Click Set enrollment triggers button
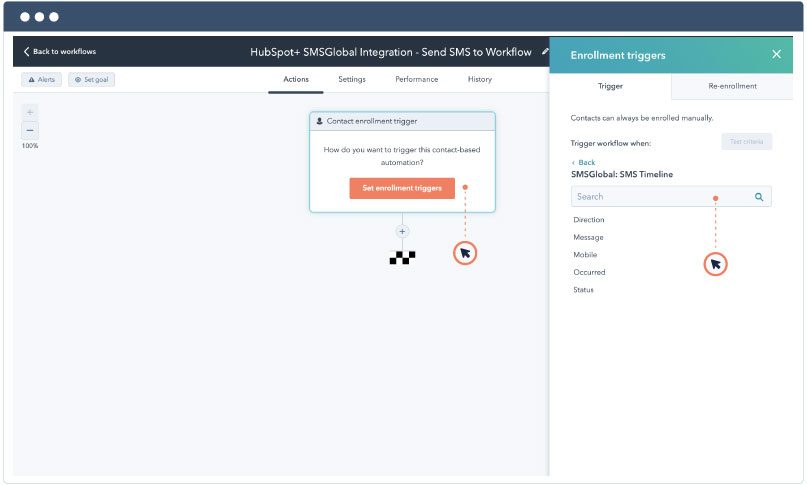 [402, 188]
